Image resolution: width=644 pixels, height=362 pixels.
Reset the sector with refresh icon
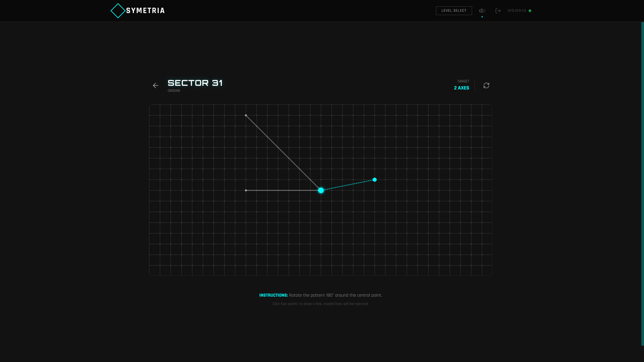coord(486,85)
